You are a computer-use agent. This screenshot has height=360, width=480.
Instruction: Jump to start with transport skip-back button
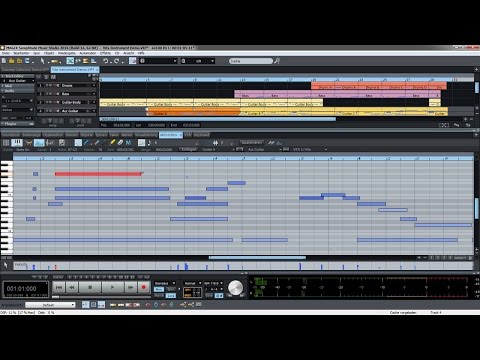pyautogui.click(x=59, y=287)
